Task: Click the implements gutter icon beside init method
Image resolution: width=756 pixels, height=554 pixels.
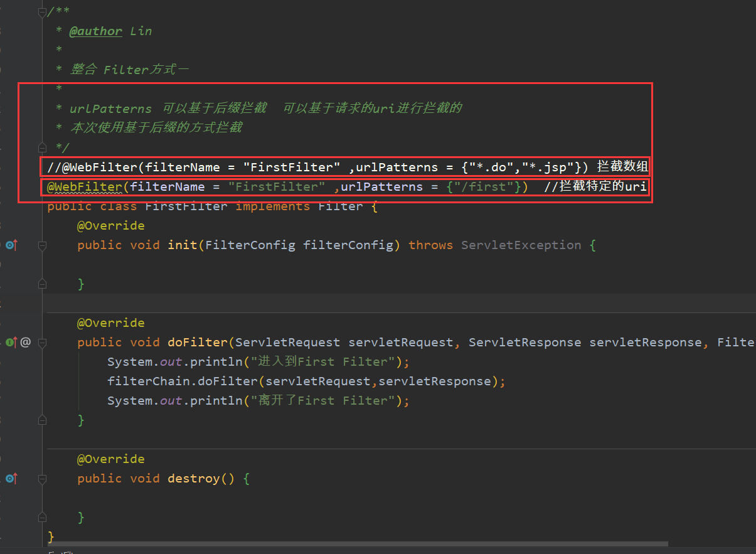Action: pos(11,245)
